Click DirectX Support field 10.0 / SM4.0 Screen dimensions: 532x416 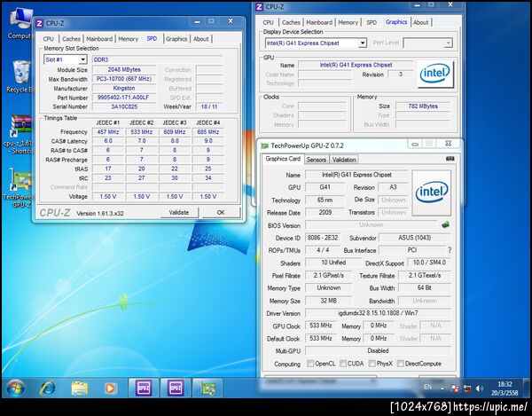coord(429,263)
